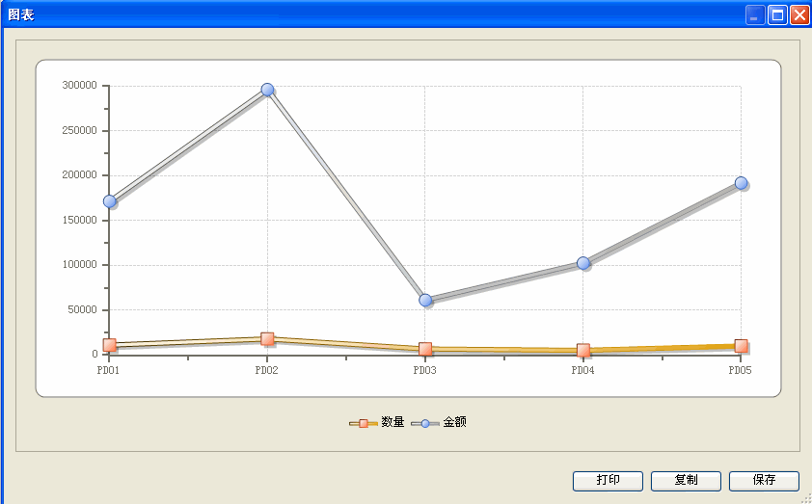Click the 数量 square marker at PD05
812x504 pixels.
click(741, 346)
